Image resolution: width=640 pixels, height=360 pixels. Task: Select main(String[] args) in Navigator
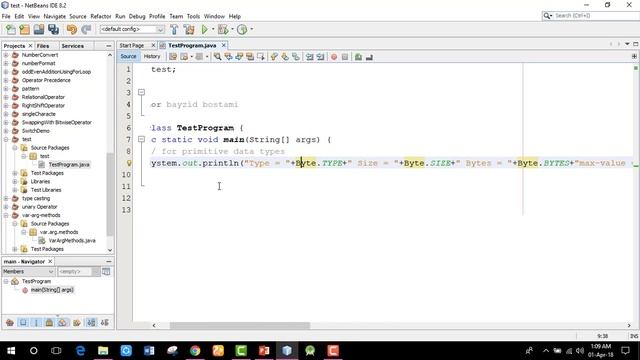point(52,290)
